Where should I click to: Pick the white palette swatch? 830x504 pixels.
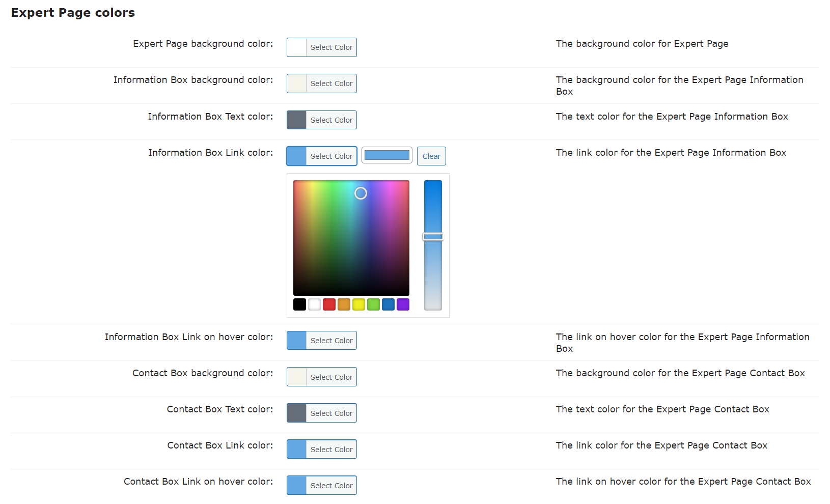pyautogui.click(x=314, y=304)
